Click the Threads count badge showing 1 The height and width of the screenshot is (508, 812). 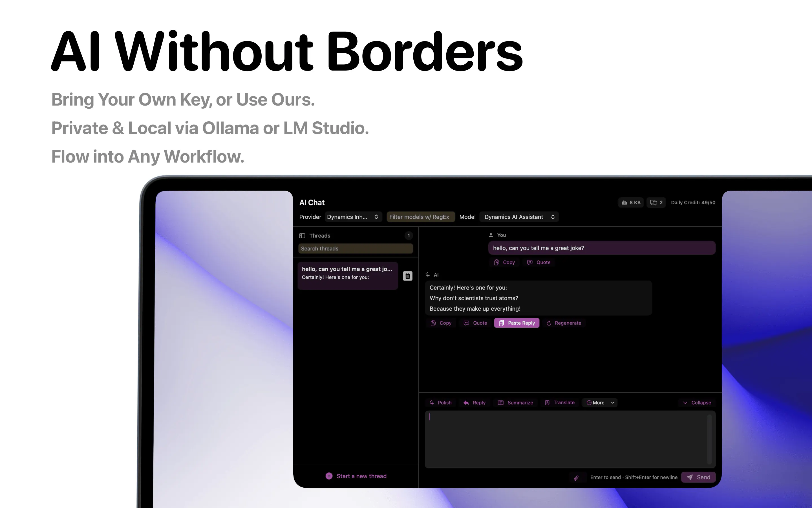click(x=409, y=236)
